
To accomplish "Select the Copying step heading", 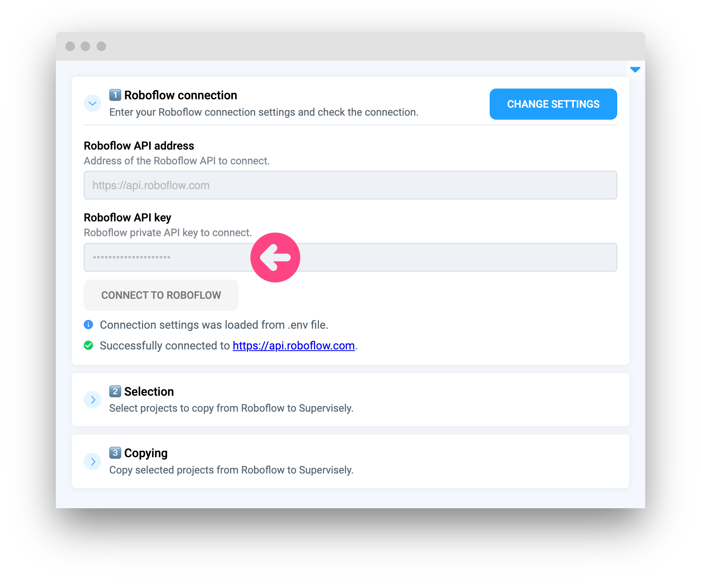I will [x=146, y=453].
